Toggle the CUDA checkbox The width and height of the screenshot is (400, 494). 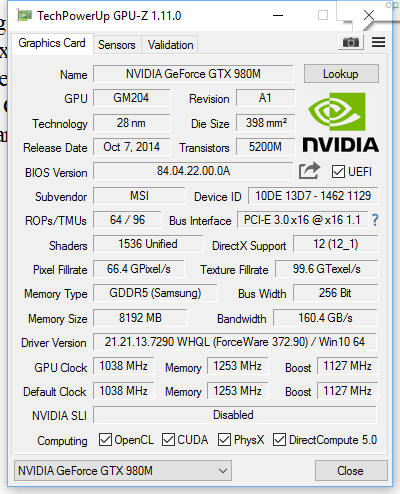pos(168,440)
